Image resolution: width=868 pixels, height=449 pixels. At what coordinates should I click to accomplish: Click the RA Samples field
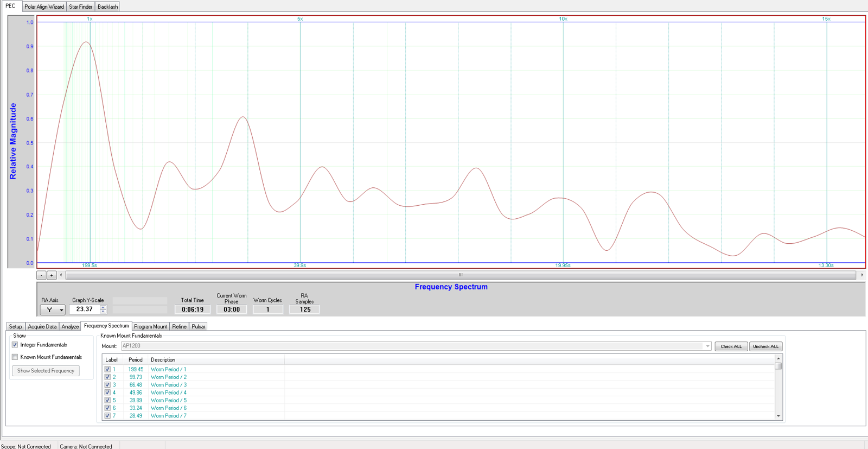click(305, 309)
